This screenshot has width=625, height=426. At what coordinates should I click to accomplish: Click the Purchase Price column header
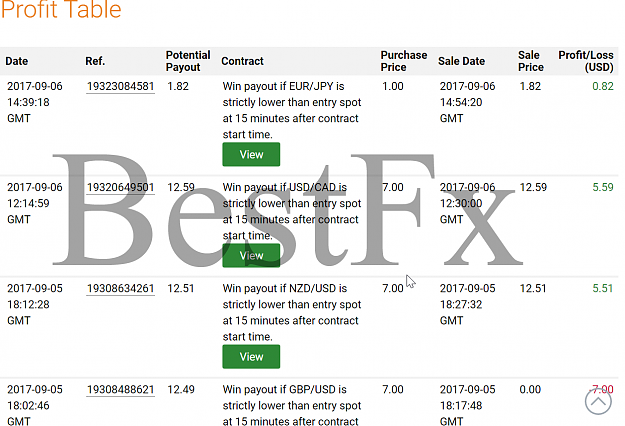click(x=403, y=61)
